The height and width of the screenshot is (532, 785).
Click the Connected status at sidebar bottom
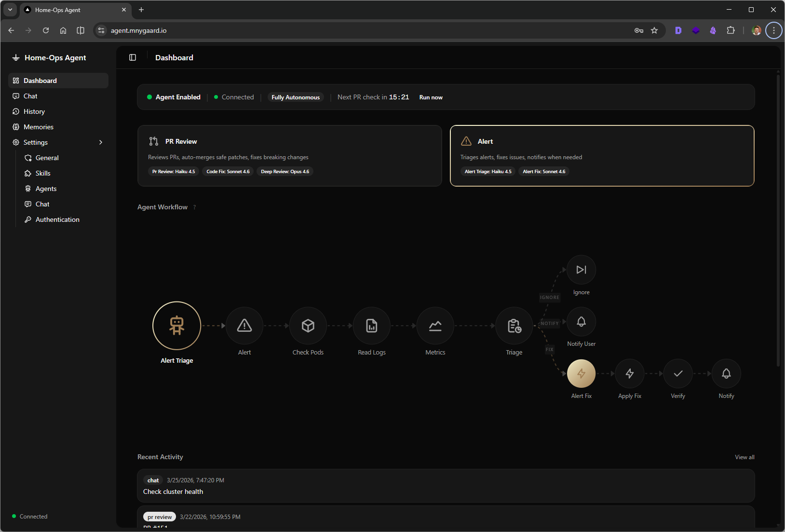pos(30,516)
